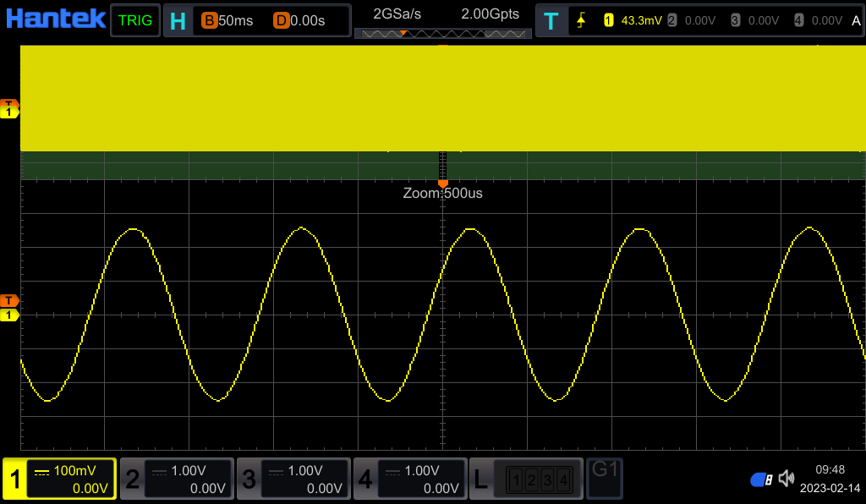Select the trigger T menu icon
The image size is (866, 504).
[x=551, y=19]
